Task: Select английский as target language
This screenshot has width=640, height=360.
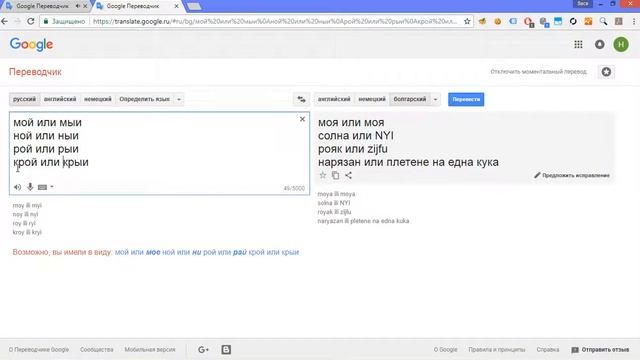Action: click(x=334, y=99)
